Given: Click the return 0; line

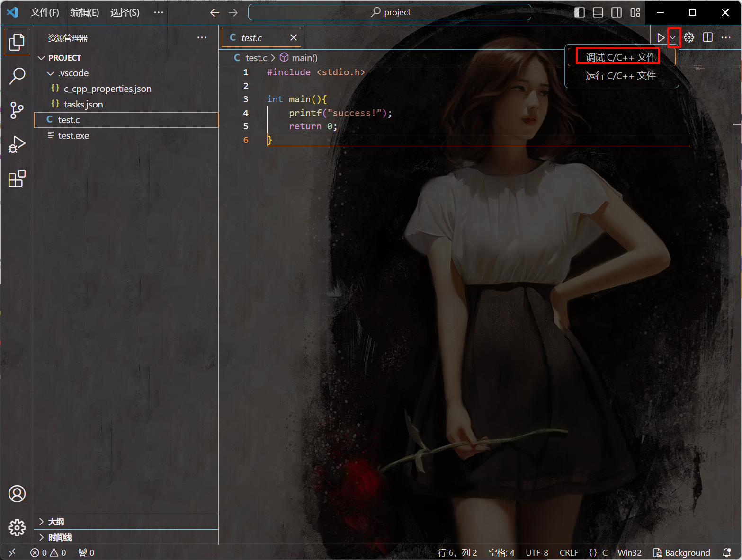Looking at the screenshot, I should pos(313,126).
